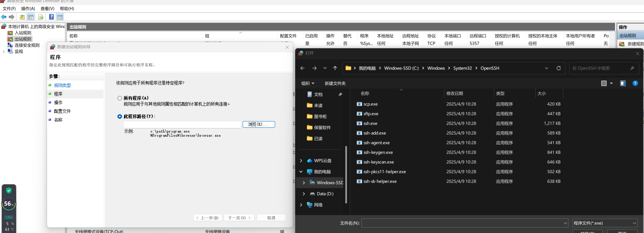This screenshot has height=233, width=644.
Task: Expand the Data (D:) drive node
Action: [304, 194]
